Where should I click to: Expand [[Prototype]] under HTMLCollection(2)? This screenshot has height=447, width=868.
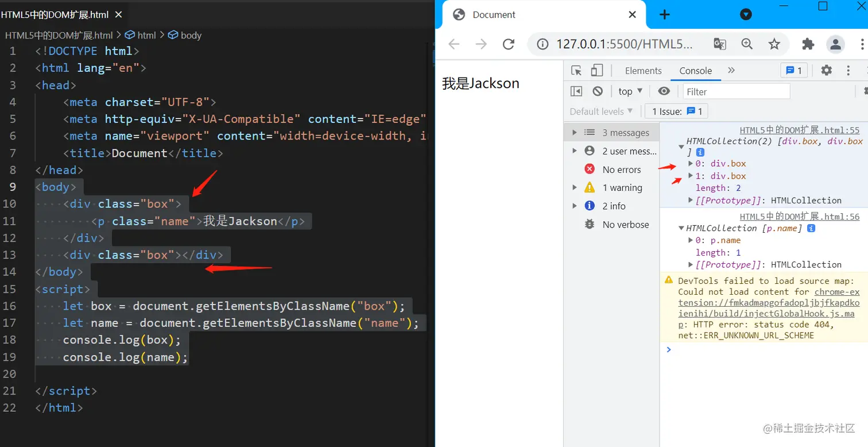pos(691,200)
